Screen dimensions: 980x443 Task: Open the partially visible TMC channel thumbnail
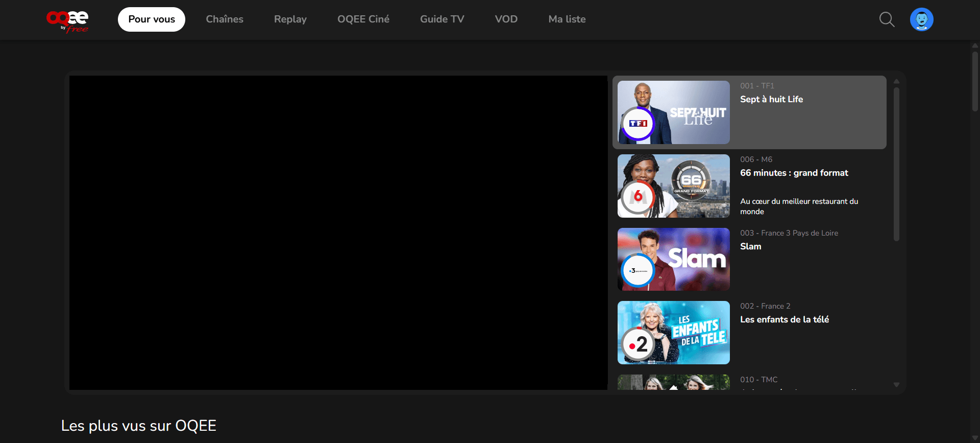[674, 382]
